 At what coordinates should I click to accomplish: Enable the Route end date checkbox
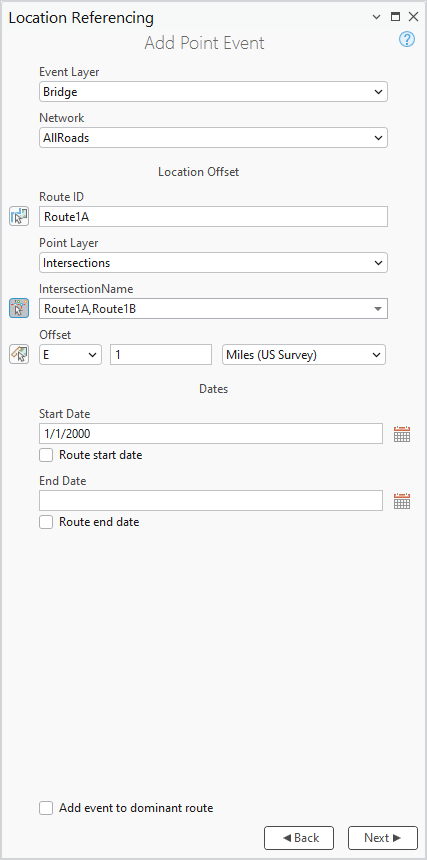[46, 522]
